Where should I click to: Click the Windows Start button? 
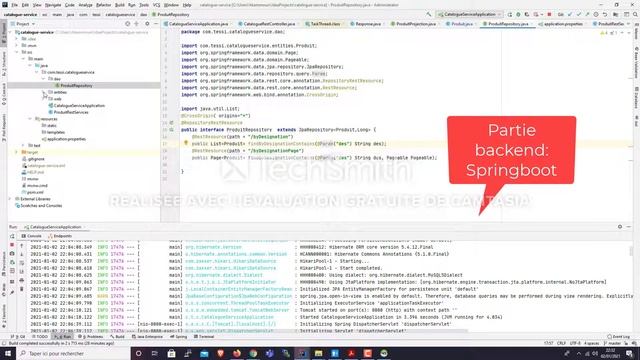(7, 353)
